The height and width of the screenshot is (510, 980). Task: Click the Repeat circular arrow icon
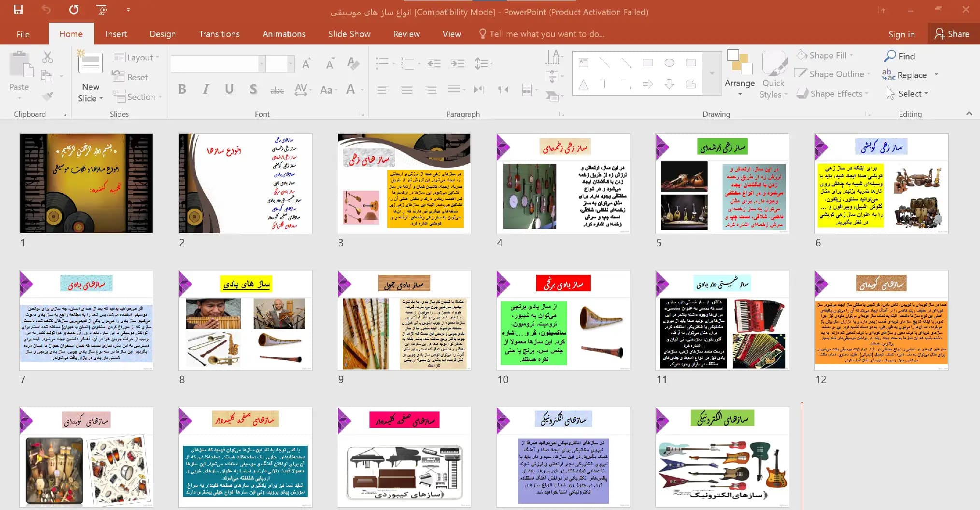74,10
